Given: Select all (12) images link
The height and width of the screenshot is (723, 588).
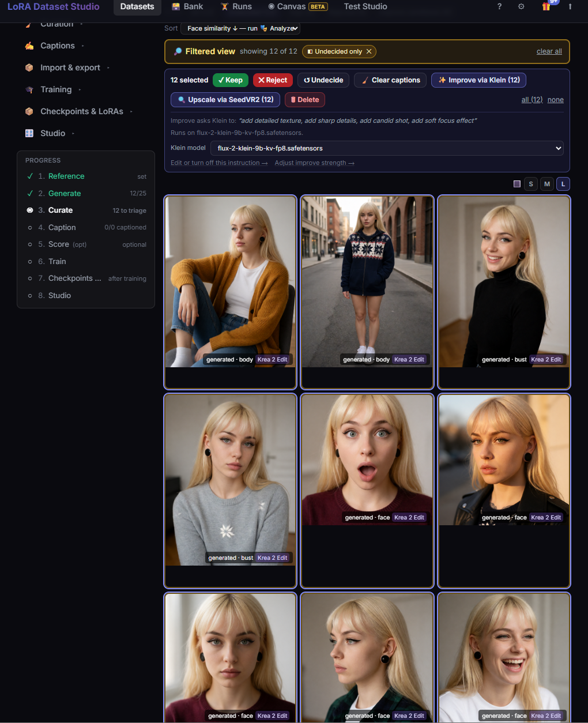Looking at the screenshot, I should coord(532,100).
